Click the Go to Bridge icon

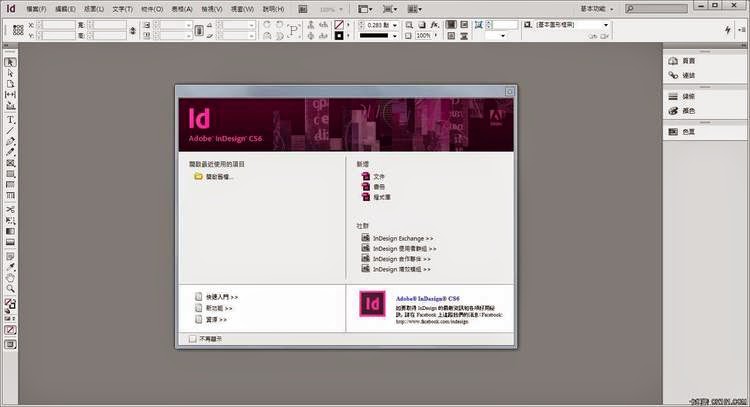coord(303,9)
